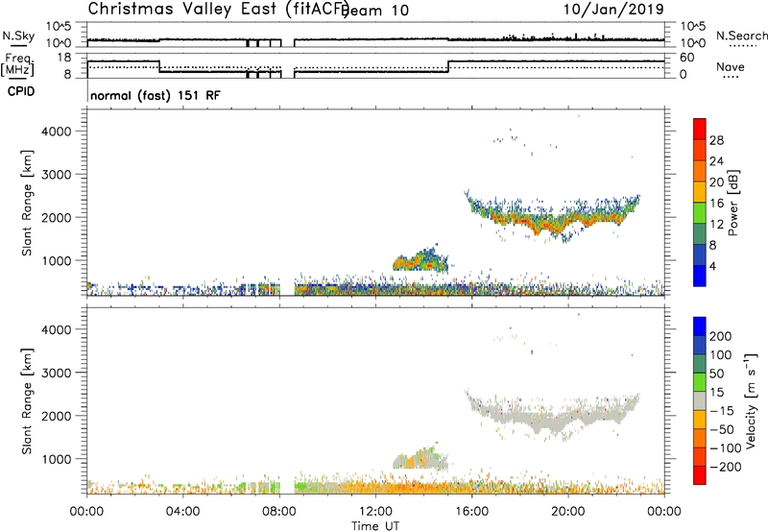
Task: Select the '20:00' time tick label
Action: (x=567, y=512)
